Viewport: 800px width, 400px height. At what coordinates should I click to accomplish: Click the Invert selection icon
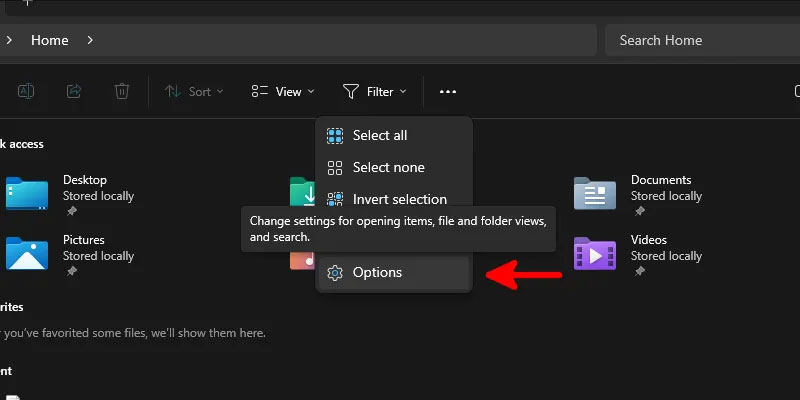click(335, 199)
